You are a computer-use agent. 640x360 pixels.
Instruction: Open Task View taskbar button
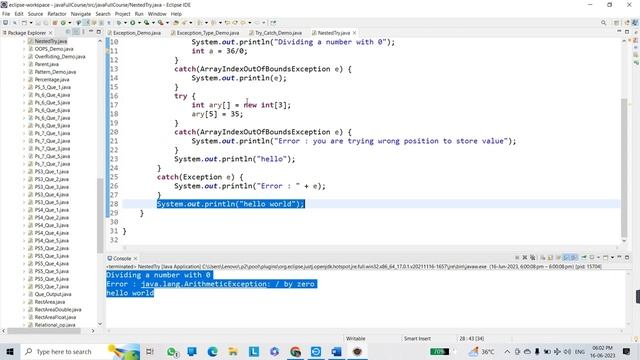[x=150, y=351]
